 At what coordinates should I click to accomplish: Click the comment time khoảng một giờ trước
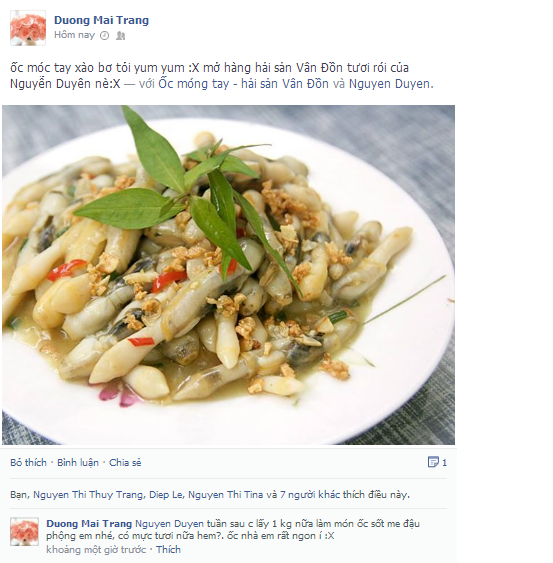96,549
